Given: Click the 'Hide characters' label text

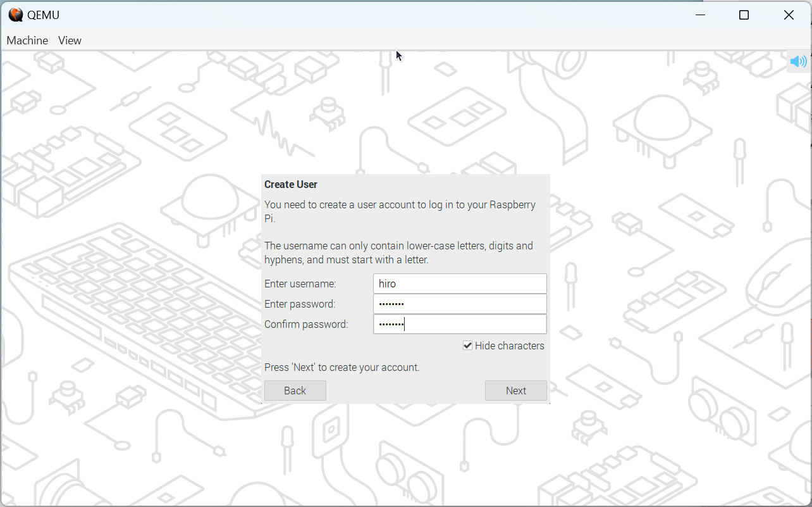Looking at the screenshot, I should pos(509,346).
